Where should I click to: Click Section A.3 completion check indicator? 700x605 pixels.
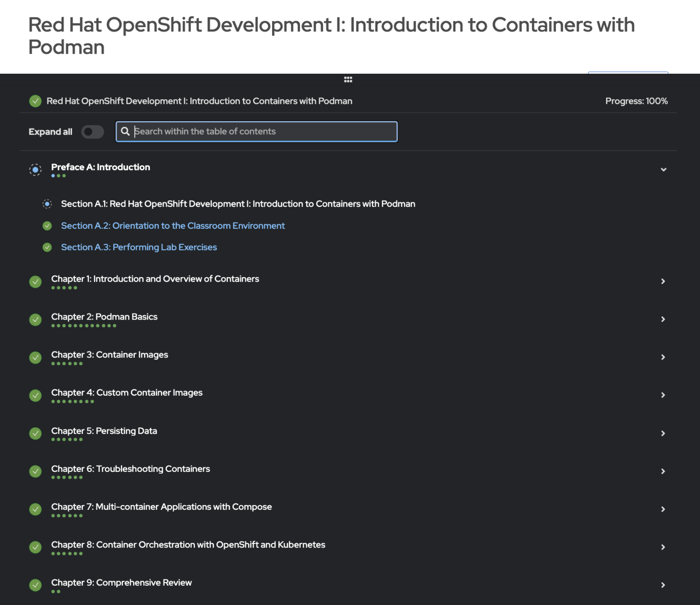click(47, 247)
